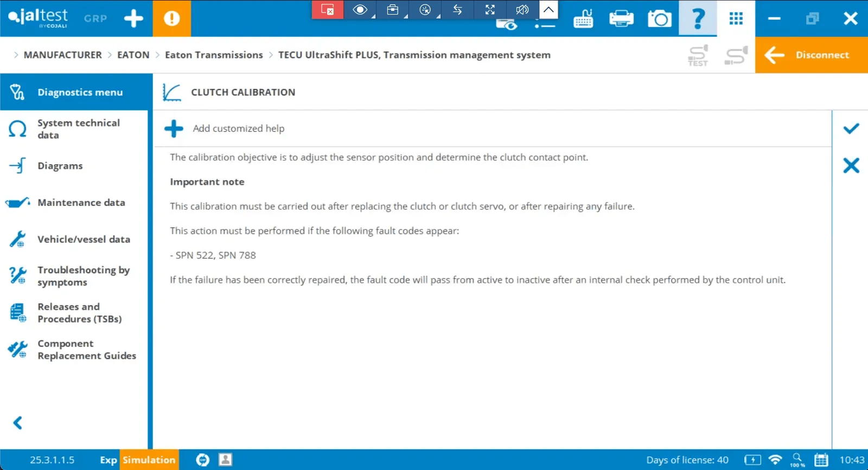Open the virtual keyboard icon
The image size is (868, 470).
click(583, 20)
